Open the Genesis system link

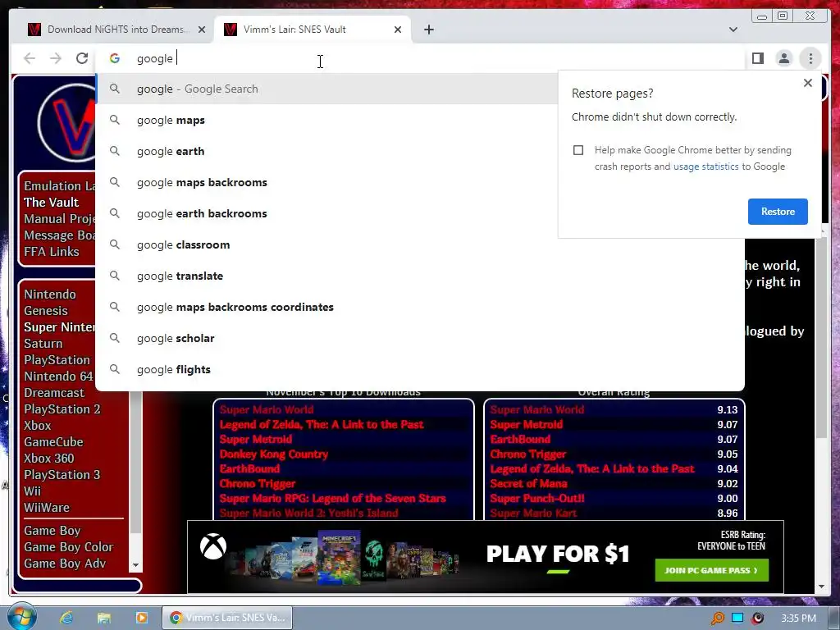pos(46,311)
